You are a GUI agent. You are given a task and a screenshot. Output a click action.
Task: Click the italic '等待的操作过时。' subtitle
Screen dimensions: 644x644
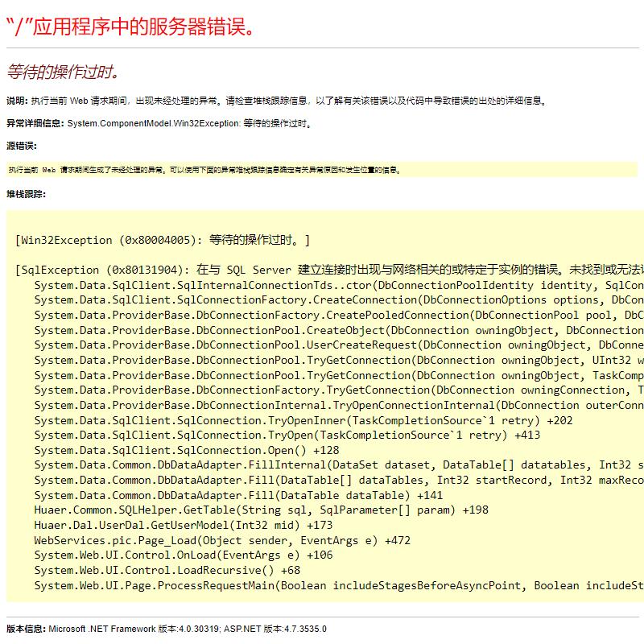pyautogui.click(x=64, y=72)
